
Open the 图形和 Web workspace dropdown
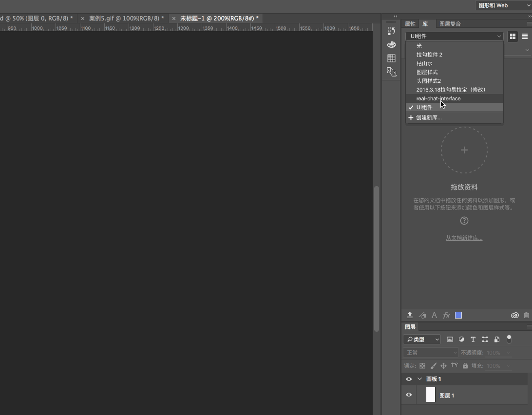pos(504,5)
